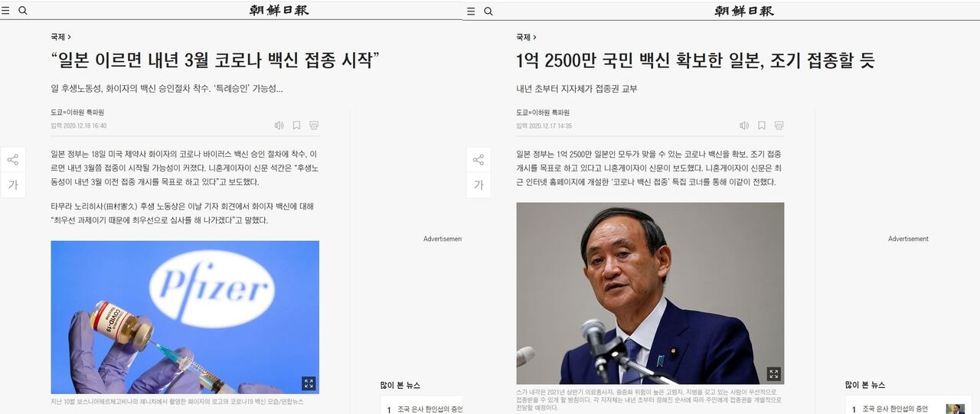Share the right article via share icon
980x414 pixels.
pos(479,160)
